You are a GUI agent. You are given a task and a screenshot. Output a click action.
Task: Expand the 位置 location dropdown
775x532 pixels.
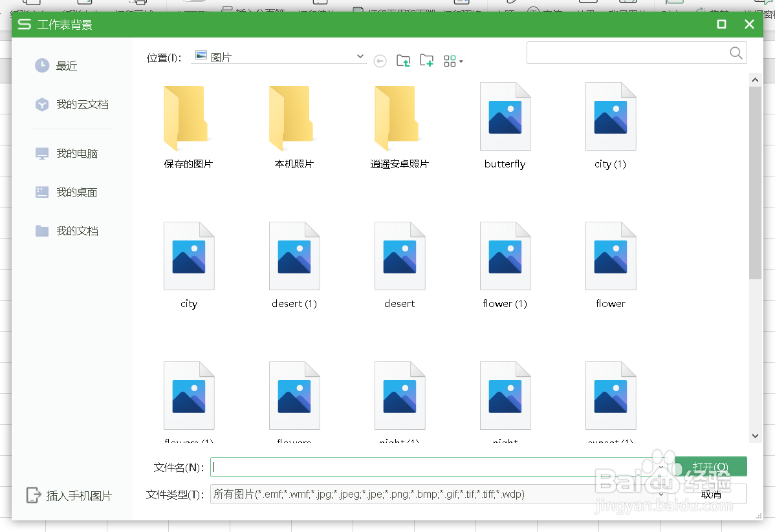[x=360, y=57]
